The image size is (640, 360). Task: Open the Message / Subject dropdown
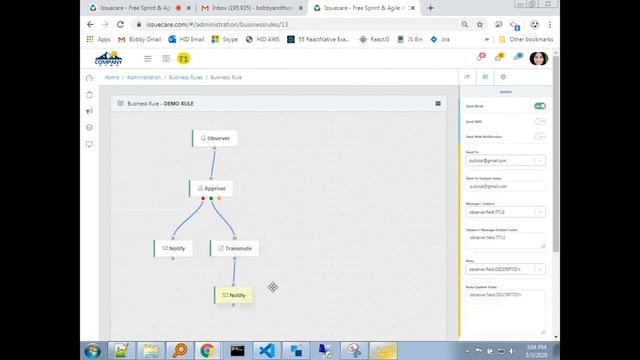tap(505, 212)
